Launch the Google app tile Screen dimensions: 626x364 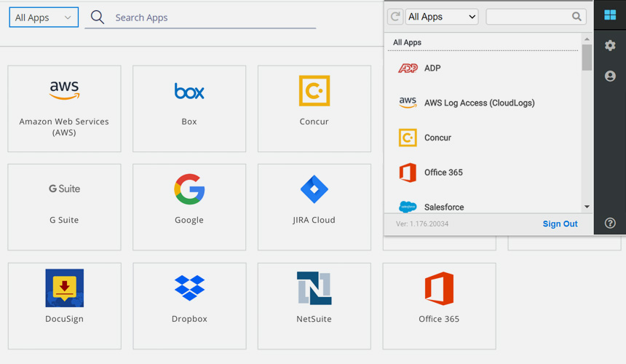click(189, 207)
